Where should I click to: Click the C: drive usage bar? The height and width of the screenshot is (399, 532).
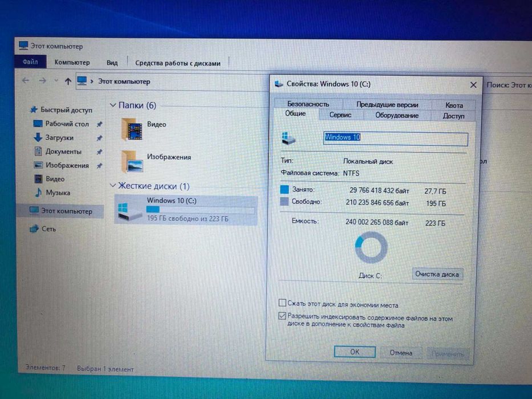(x=201, y=210)
